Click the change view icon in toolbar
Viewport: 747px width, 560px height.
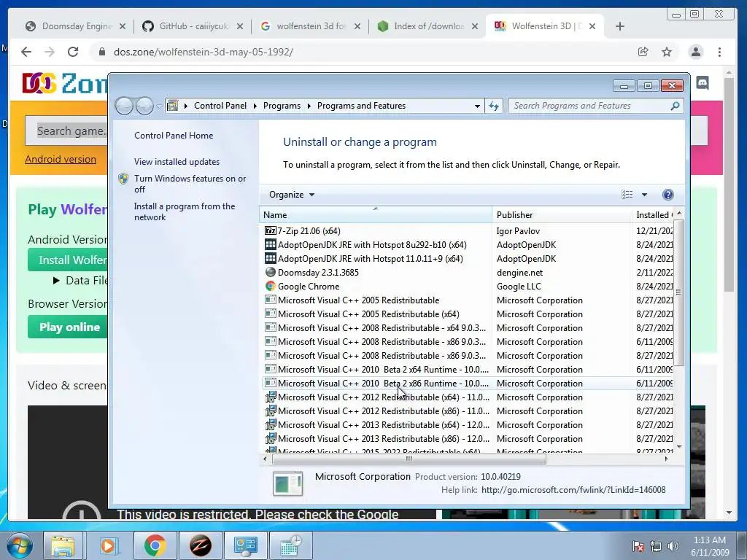pos(627,195)
